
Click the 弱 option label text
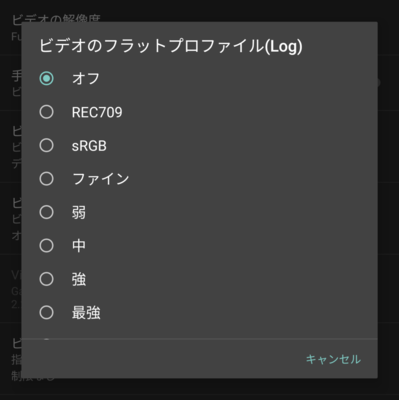79,213
